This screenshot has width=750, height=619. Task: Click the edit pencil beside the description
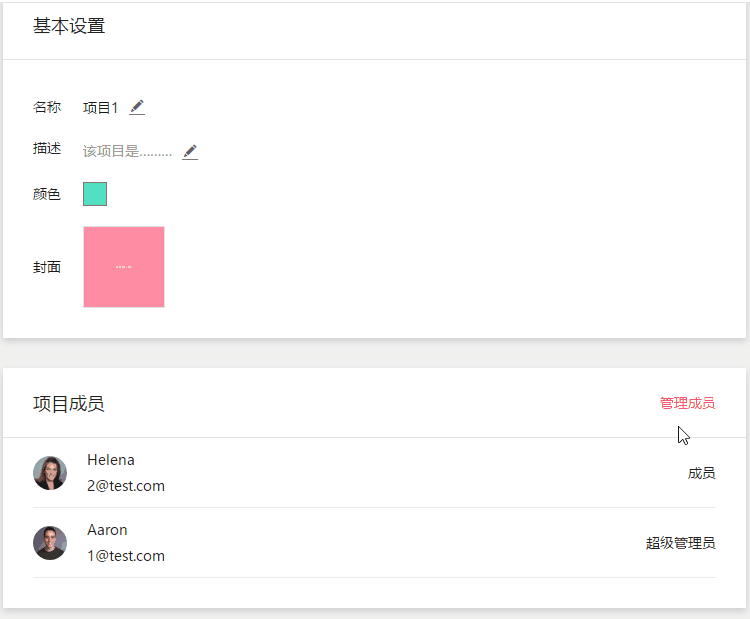(190, 152)
